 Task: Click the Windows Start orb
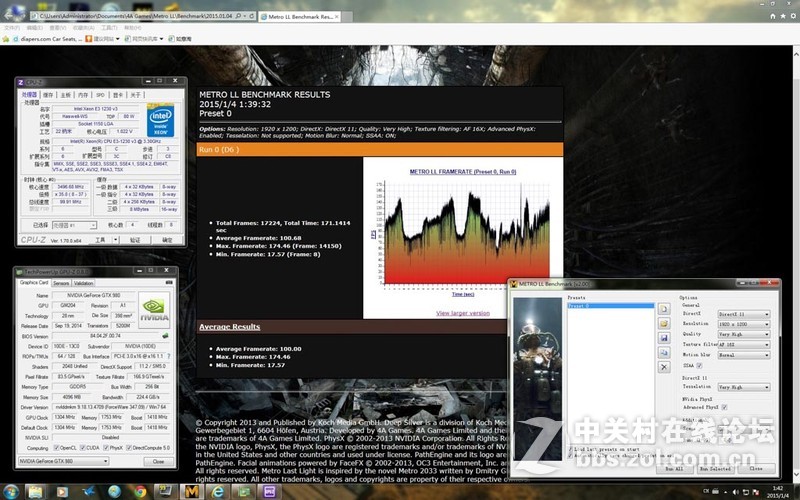(13, 491)
